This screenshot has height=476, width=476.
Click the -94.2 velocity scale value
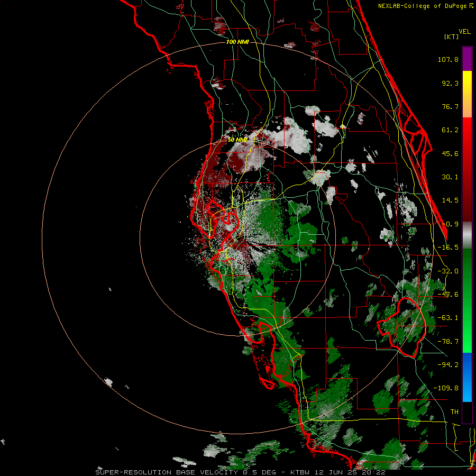[448, 365]
